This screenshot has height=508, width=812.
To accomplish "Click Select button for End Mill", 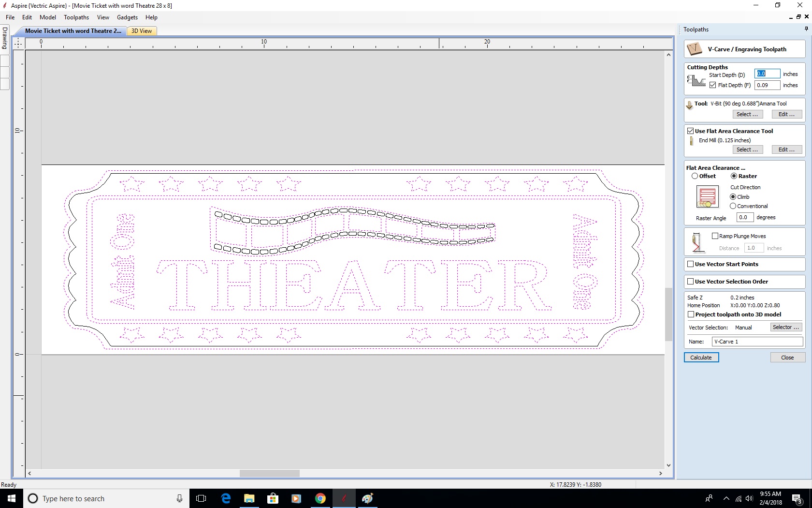I will (747, 149).
